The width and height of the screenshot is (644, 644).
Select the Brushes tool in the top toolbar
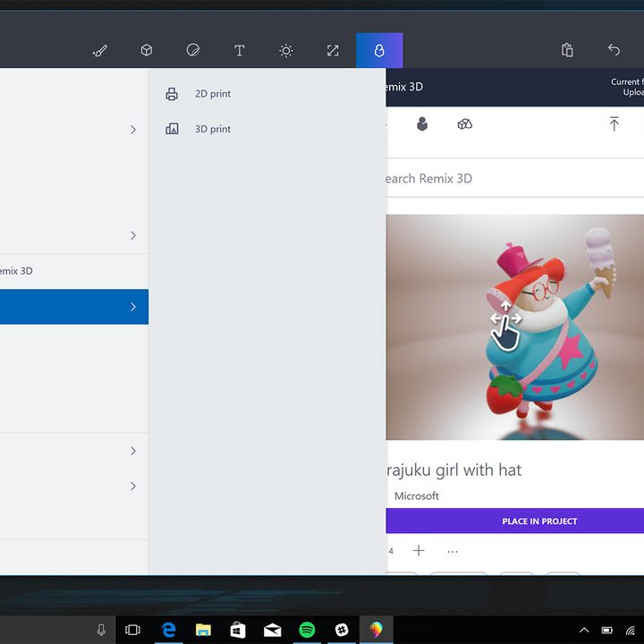[x=100, y=50]
